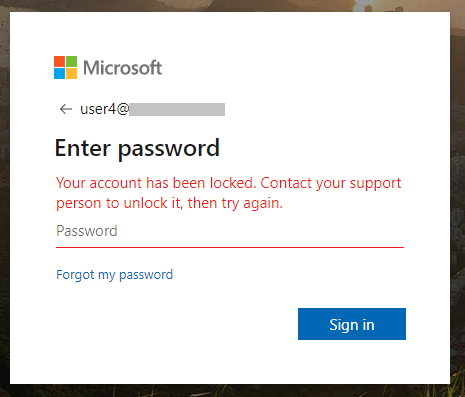Click the 'Sign in' button label text
Screen dimensions: 465x397
[x=352, y=325]
